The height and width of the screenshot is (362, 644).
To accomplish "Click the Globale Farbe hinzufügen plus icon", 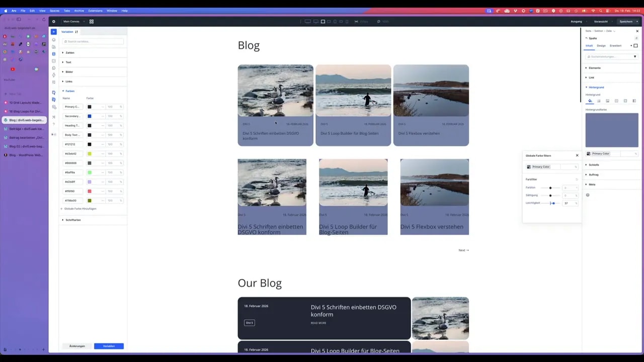I will pyautogui.click(x=62, y=210).
